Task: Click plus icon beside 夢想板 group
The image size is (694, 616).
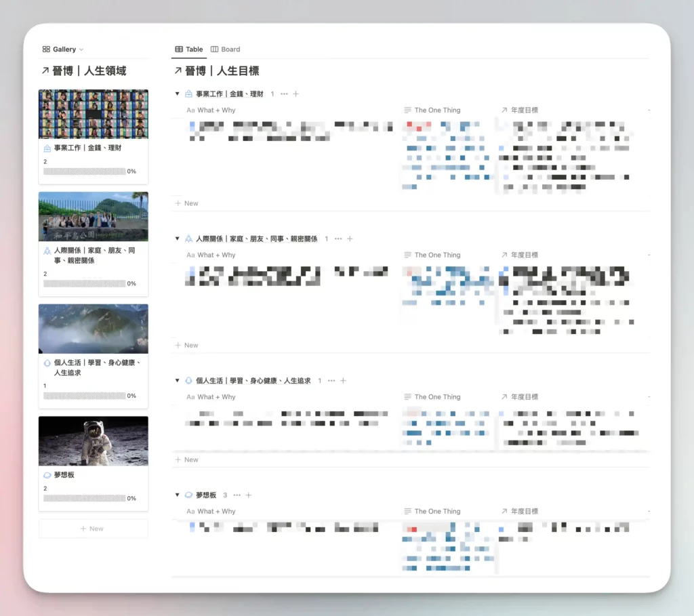Action: (x=249, y=495)
